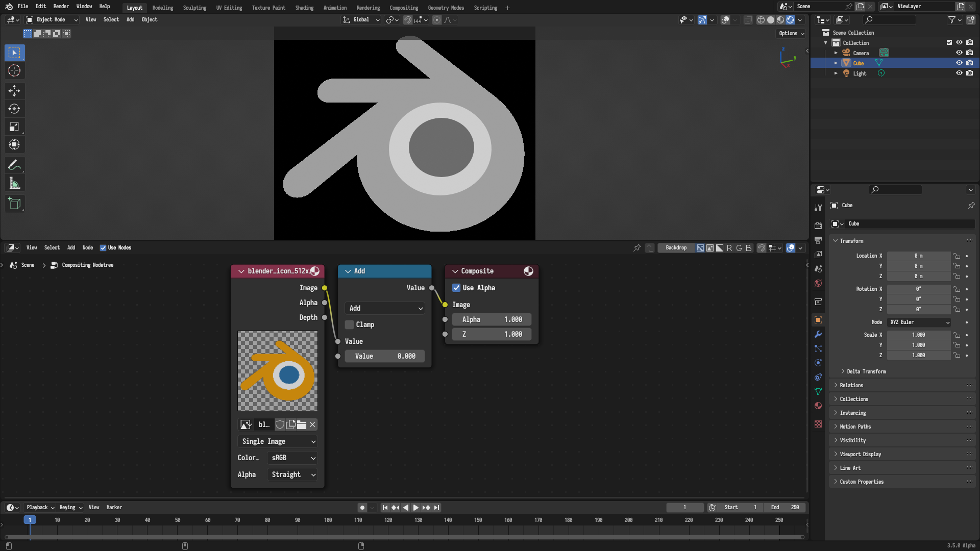Open the Options panel in the viewport
Image resolution: width=980 pixels, height=551 pixels.
(790, 33)
